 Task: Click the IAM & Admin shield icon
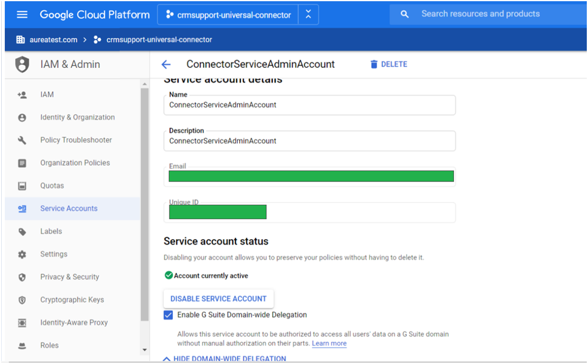(x=22, y=64)
